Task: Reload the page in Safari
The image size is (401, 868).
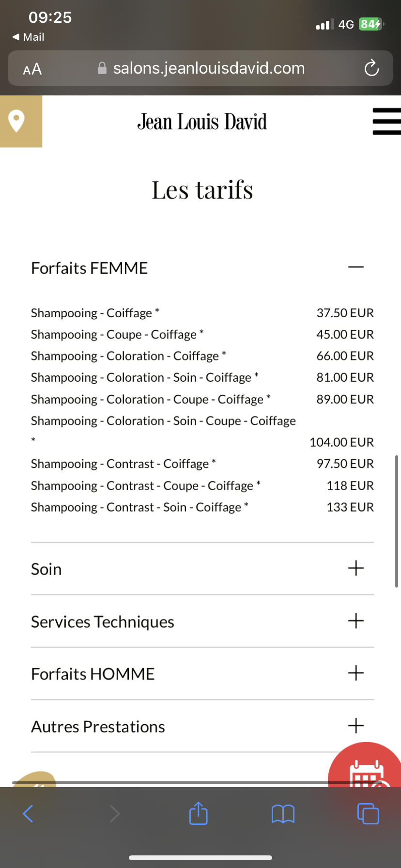Action: (x=371, y=68)
